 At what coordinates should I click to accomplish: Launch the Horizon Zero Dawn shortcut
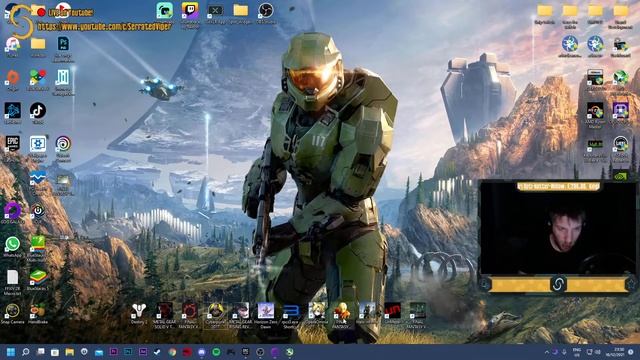coord(266,311)
